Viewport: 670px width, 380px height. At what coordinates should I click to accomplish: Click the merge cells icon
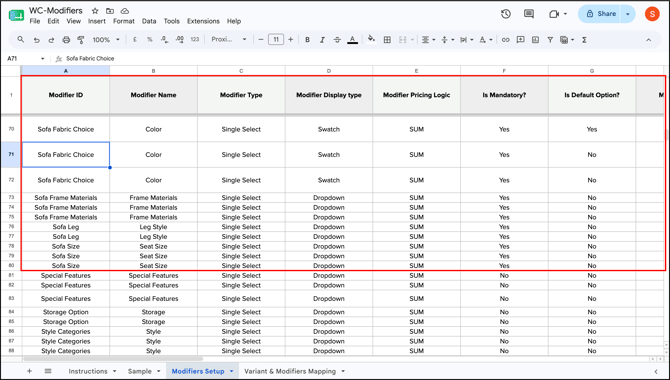[403, 39]
